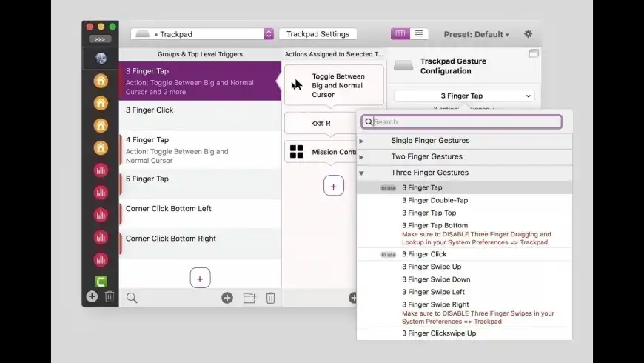Viewport: 644px width, 363px height.
Task: Open Trackpad Settings
Action: pyautogui.click(x=318, y=34)
